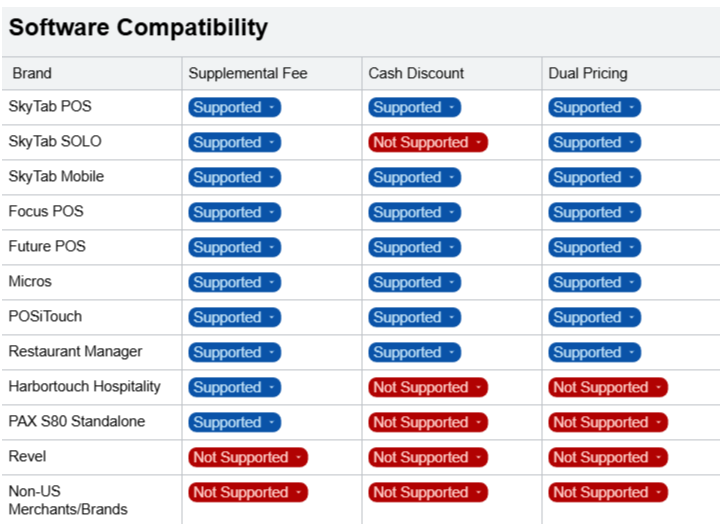724x525 pixels.
Task: Open Harbortouch Hospitality Dual Pricing dropdown
Action: click(x=608, y=388)
